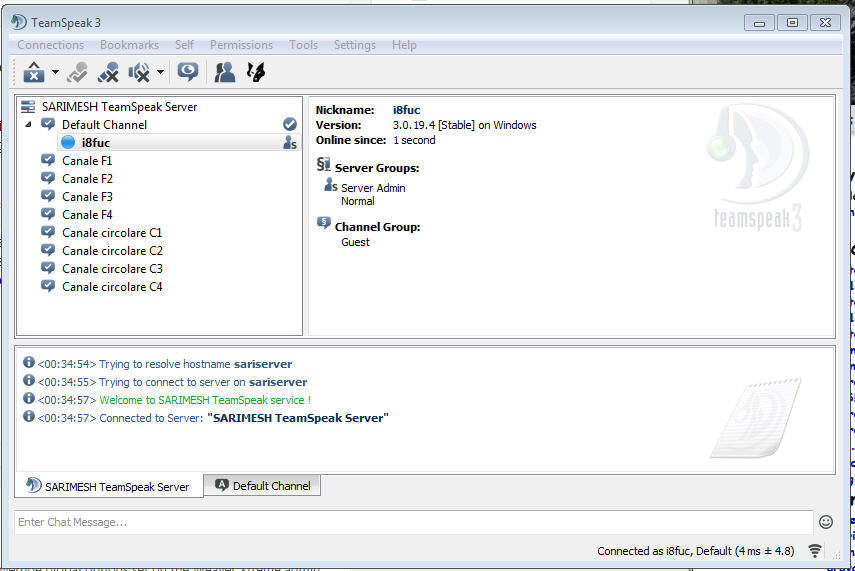Select channel Canale F3
The image size is (855, 571).
(87, 197)
